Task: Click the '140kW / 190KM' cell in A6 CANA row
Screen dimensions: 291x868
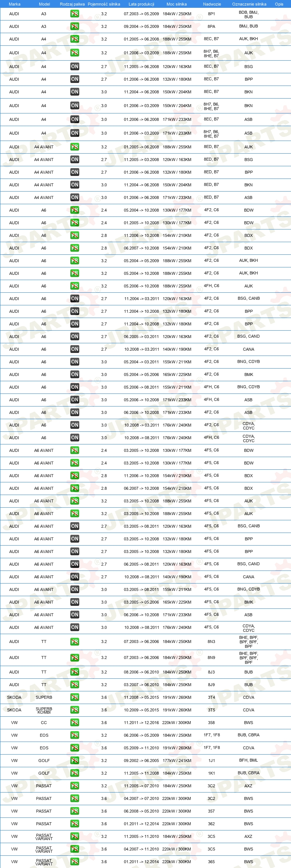Action: [177, 349]
